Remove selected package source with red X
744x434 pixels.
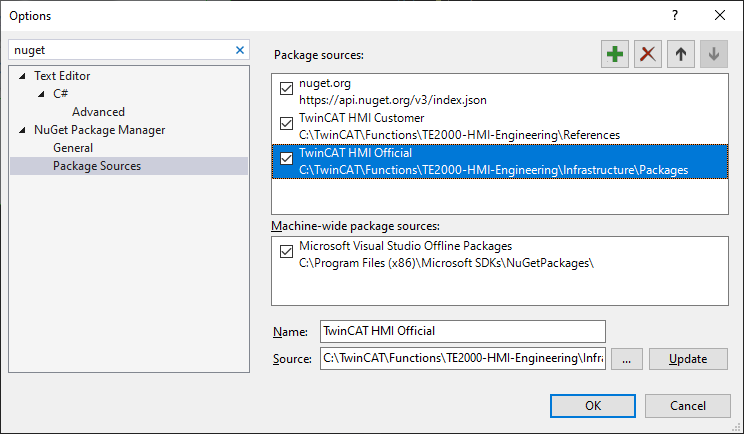(x=648, y=54)
